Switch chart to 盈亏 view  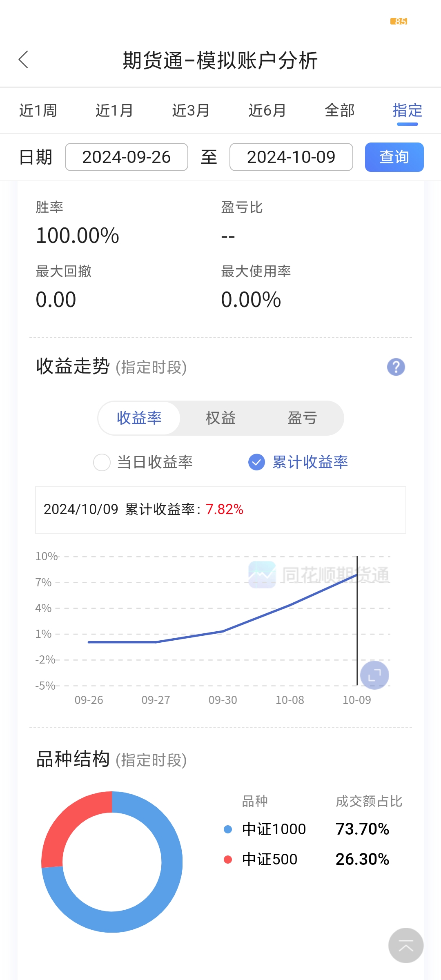(302, 418)
